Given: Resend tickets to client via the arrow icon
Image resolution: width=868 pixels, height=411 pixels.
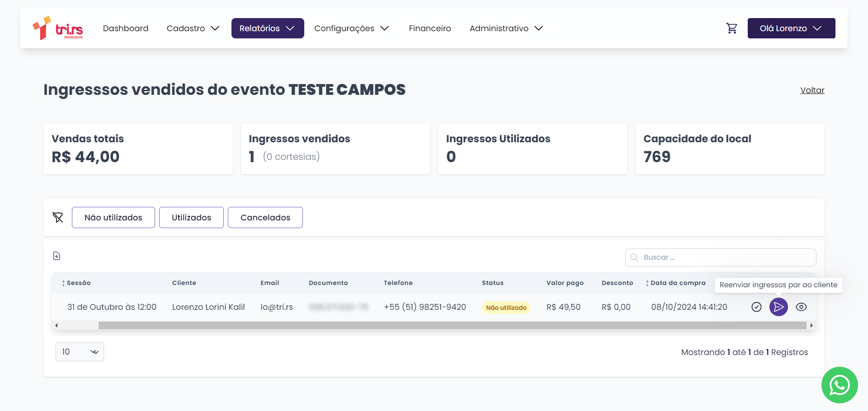Looking at the screenshot, I should pyautogui.click(x=778, y=307).
